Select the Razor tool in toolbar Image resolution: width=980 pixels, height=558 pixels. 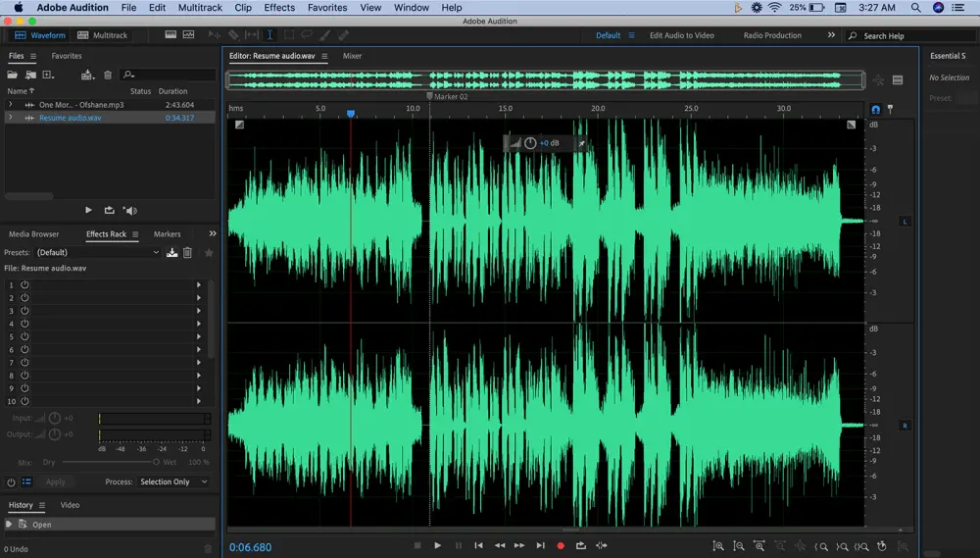233,35
